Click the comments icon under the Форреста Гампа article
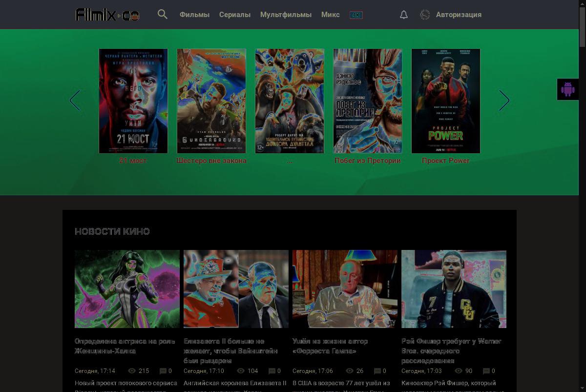586x392 pixels. click(377, 371)
